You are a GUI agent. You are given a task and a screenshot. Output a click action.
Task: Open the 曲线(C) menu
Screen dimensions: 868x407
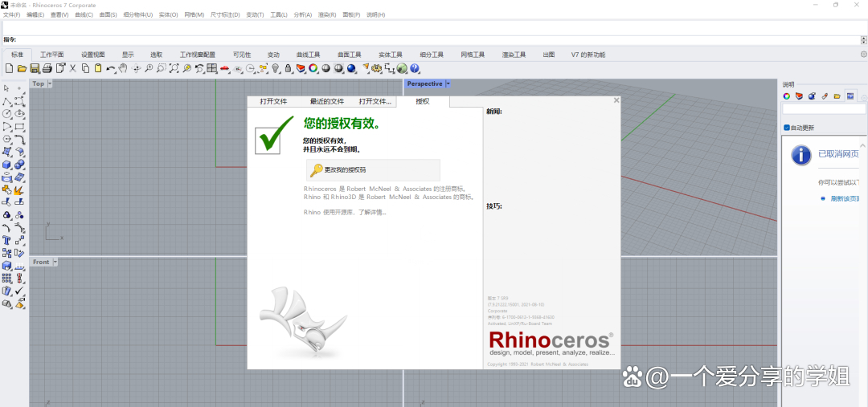[x=84, y=14]
